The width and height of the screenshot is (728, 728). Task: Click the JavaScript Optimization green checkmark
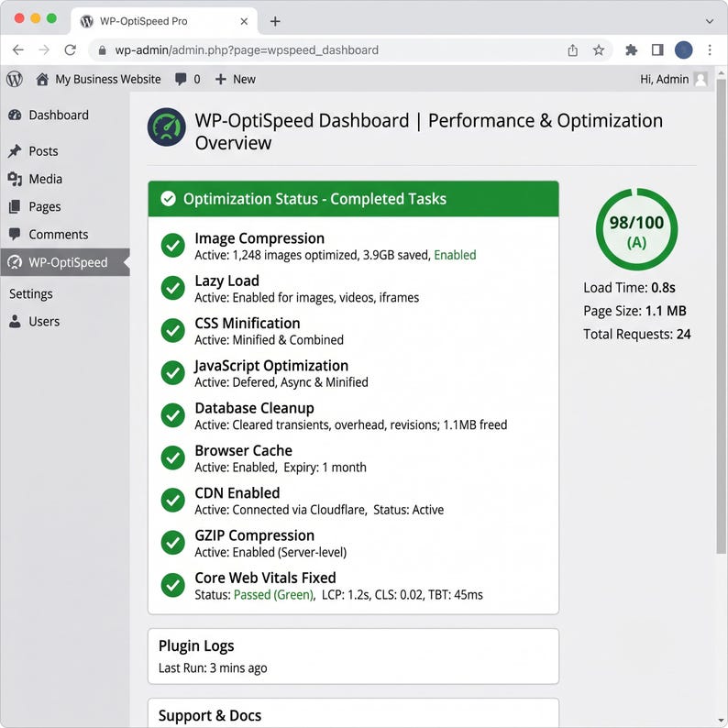173,373
